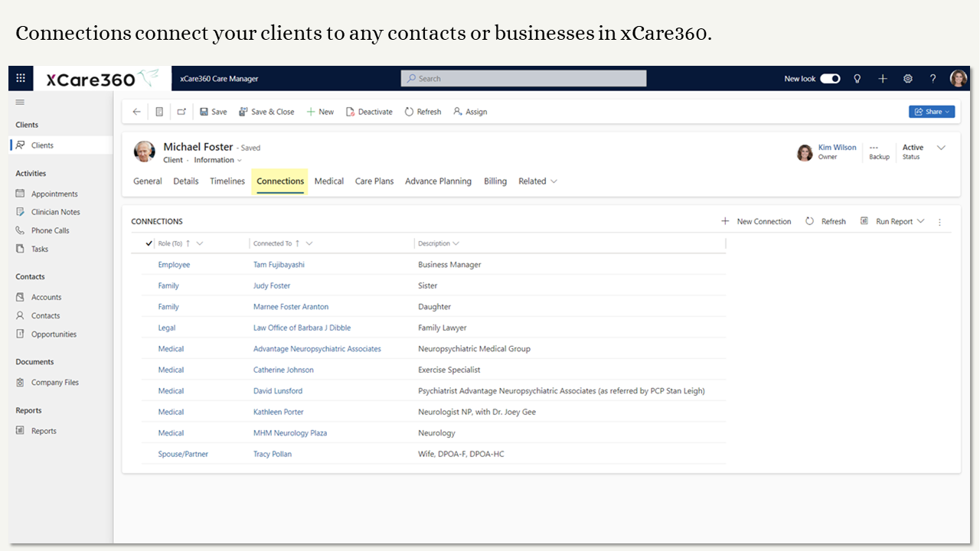Open the Information form selector dropdown
The image size is (980, 551).
click(x=218, y=160)
